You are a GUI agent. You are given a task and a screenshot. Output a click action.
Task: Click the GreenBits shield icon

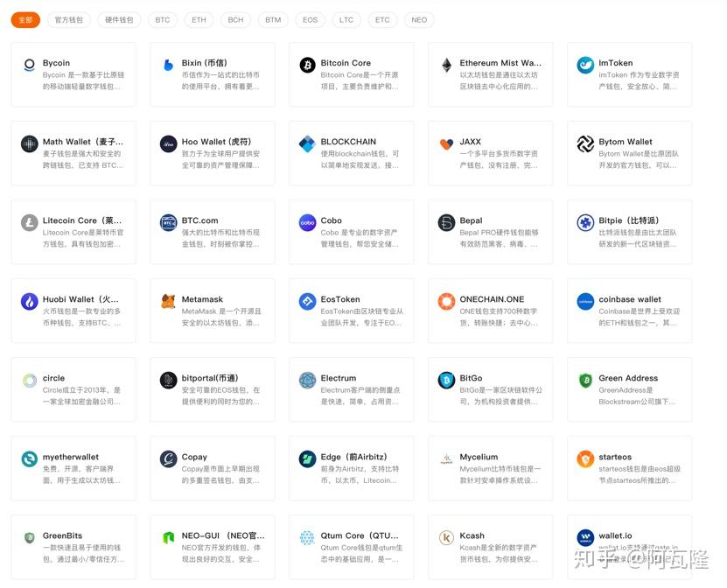point(29,538)
